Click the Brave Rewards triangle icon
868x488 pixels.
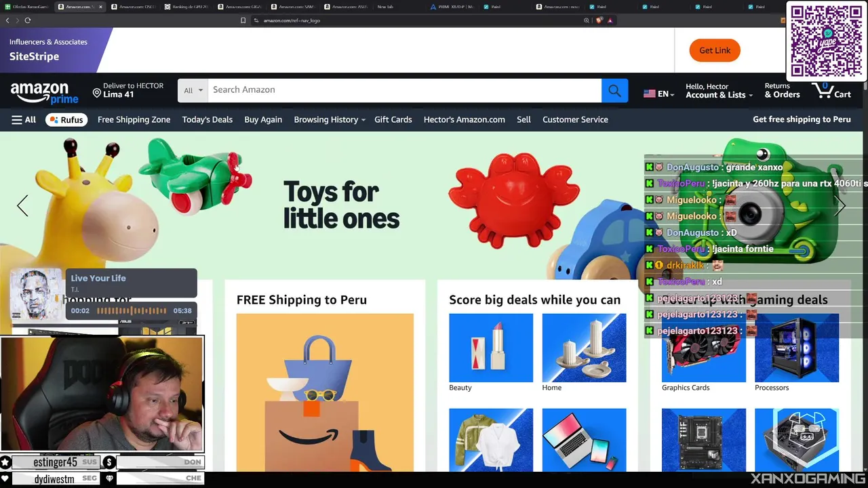(x=610, y=20)
